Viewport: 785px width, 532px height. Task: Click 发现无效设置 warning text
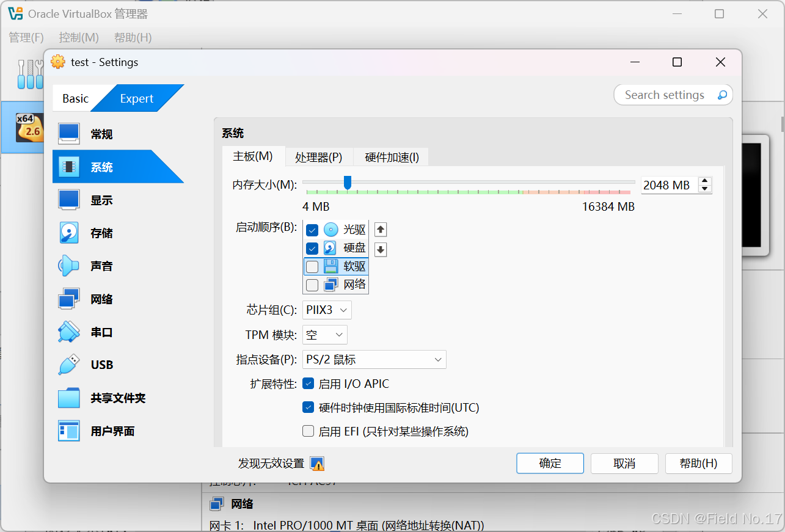(x=271, y=464)
